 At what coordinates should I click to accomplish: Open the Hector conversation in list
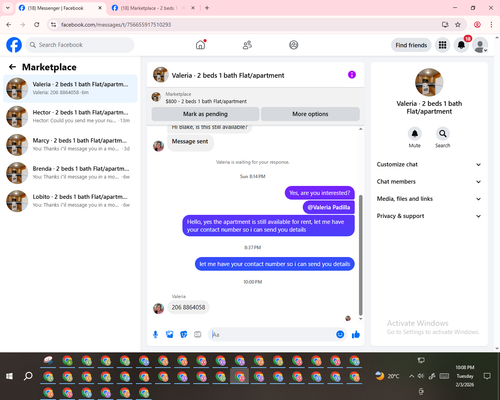pyautogui.click(x=70, y=117)
